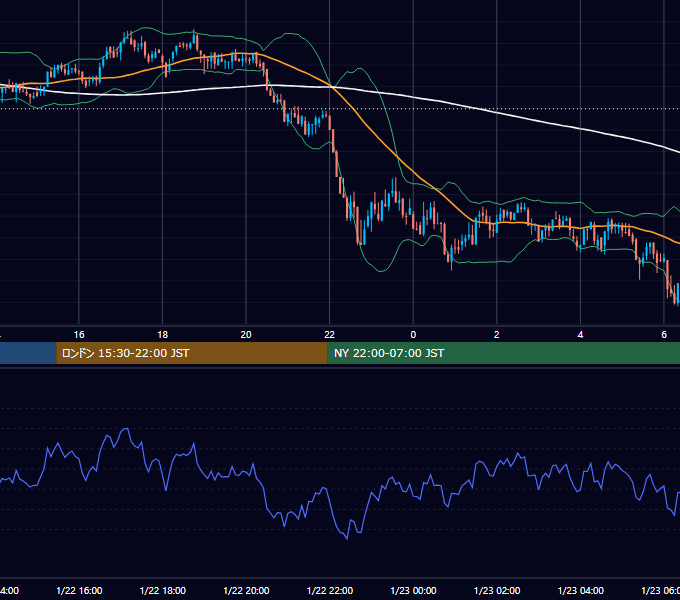Click the 16 hour label on the price chart axis
The height and width of the screenshot is (600, 680).
(79, 335)
